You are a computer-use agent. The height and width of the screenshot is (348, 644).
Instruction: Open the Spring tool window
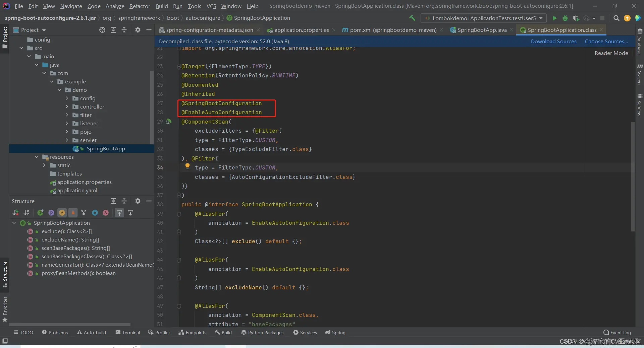coord(335,333)
